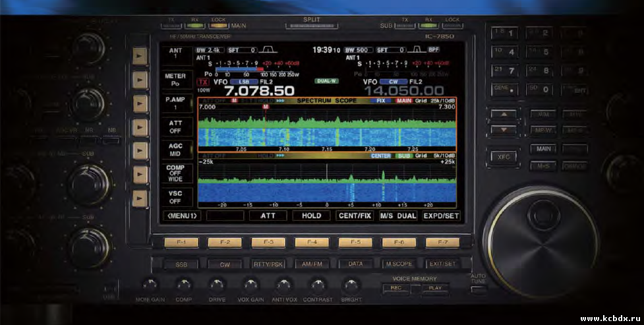Adjust the DRIVE knob
This screenshot has width=644, height=325.
pyautogui.click(x=217, y=284)
